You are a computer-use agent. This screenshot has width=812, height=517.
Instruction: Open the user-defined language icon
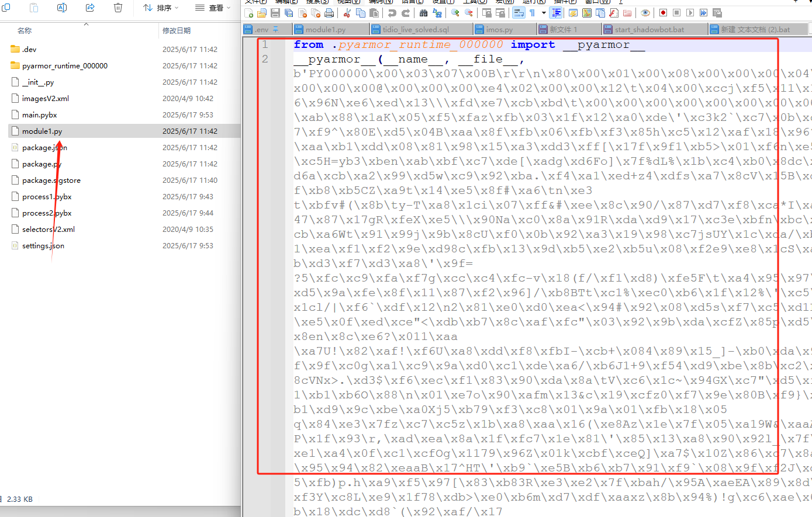(x=573, y=13)
